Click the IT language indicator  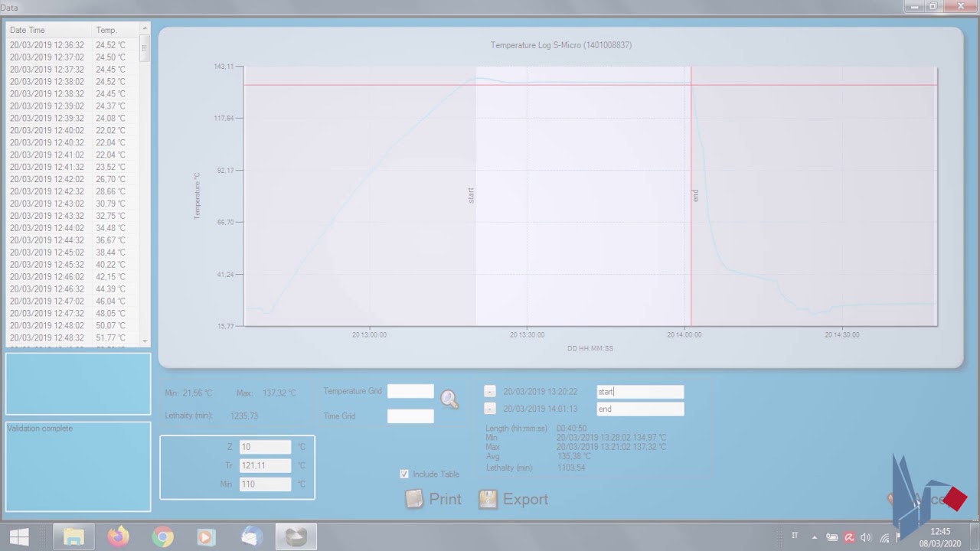[795, 537]
